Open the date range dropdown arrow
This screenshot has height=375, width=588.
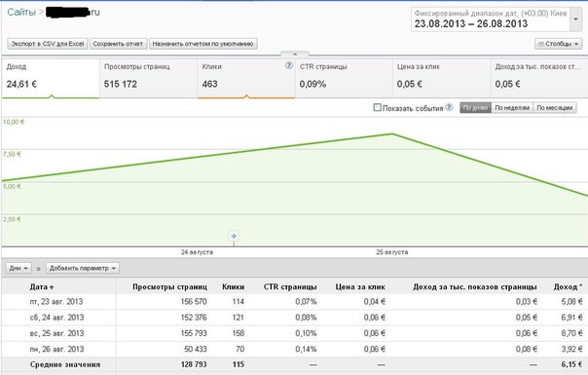click(576, 19)
